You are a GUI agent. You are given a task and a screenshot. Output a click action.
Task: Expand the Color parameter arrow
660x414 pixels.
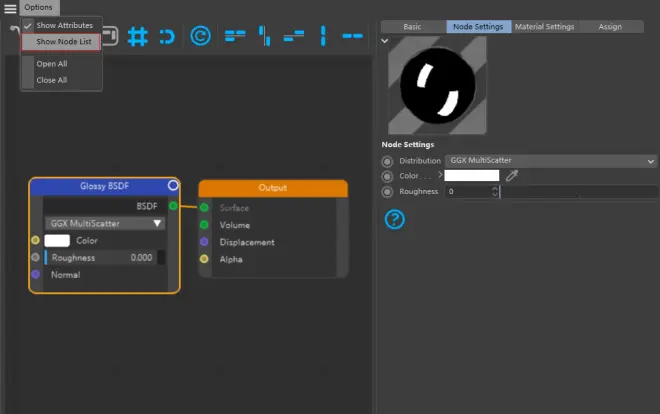(x=440, y=175)
